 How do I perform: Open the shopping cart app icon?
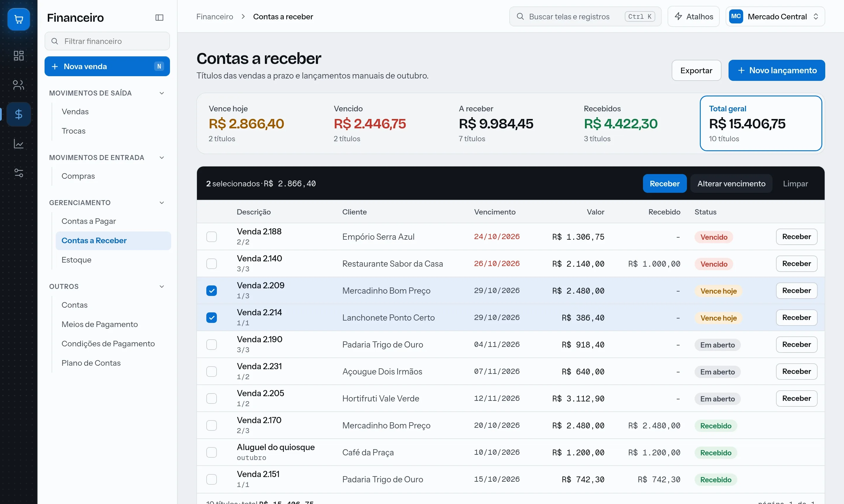[x=19, y=19]
